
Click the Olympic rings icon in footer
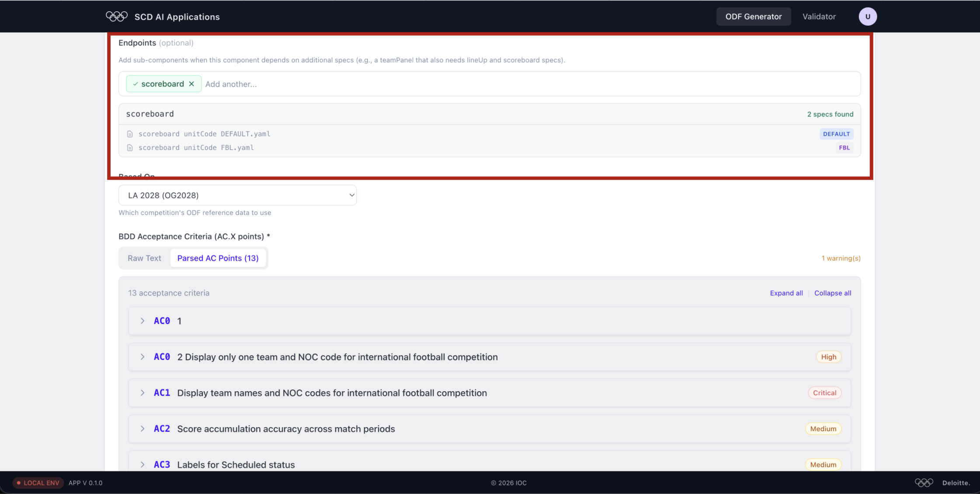click(x=924, y=483)
